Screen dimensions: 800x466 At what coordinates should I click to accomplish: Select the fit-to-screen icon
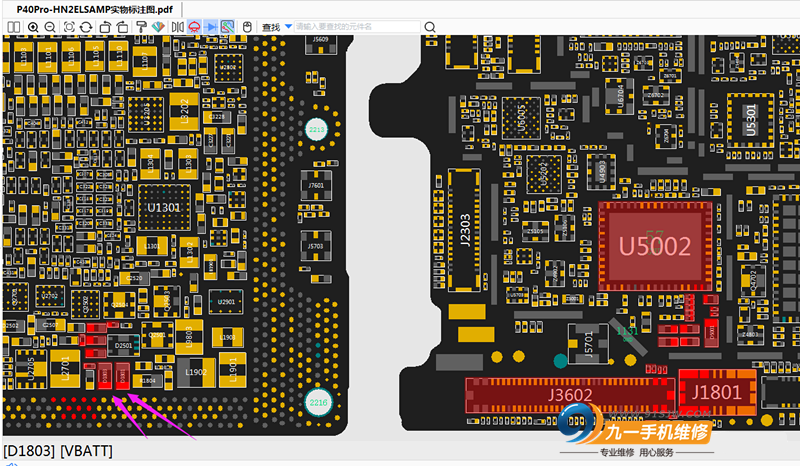[69, 27]
